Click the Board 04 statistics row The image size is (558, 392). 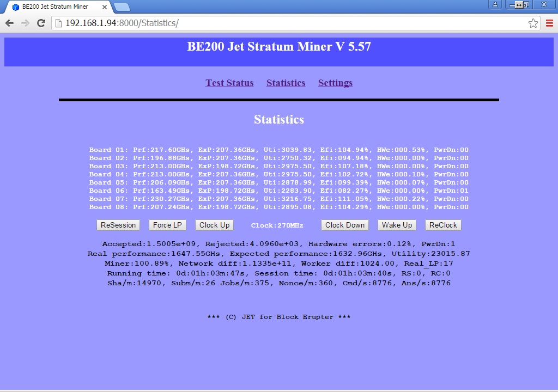coord(278,174)
